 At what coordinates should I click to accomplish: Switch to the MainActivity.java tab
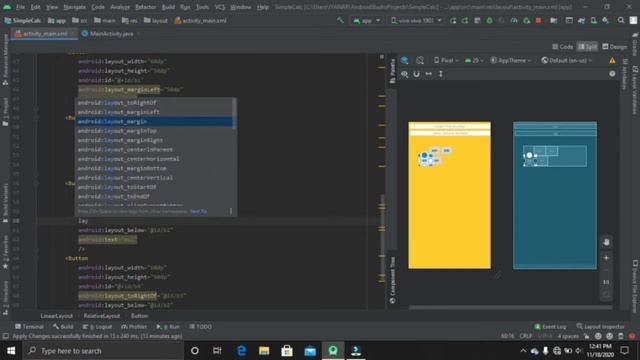tap(110, 34)
